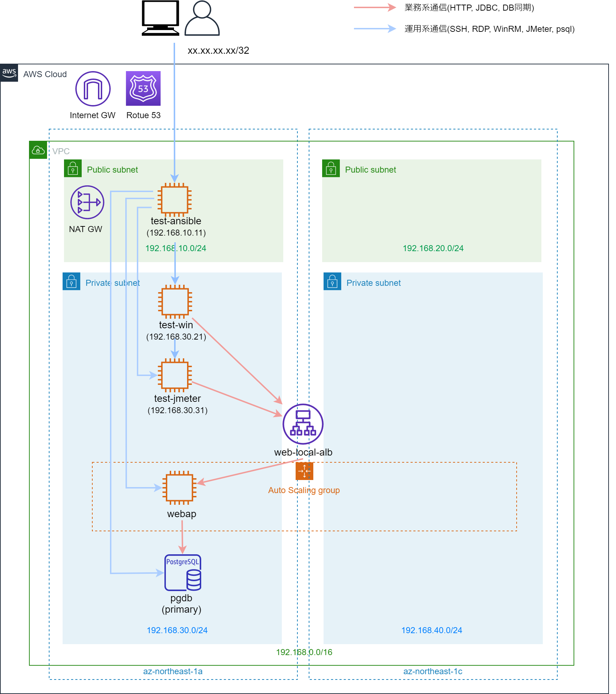Click the xx.xx.xx.xx/32 address label
Viewport: 616px width, 694px height.
click(x=219, y=51)
